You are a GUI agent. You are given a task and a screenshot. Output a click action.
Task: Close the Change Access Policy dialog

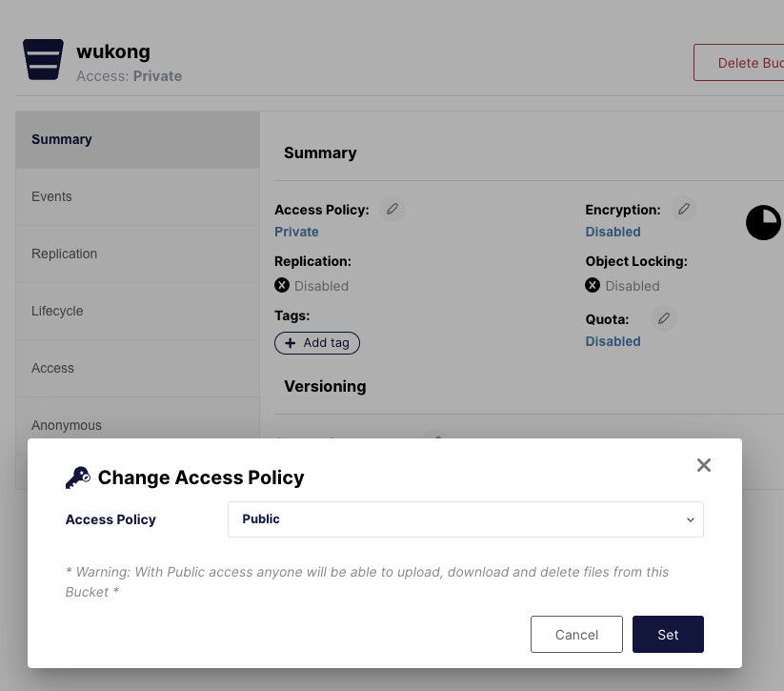703,465
